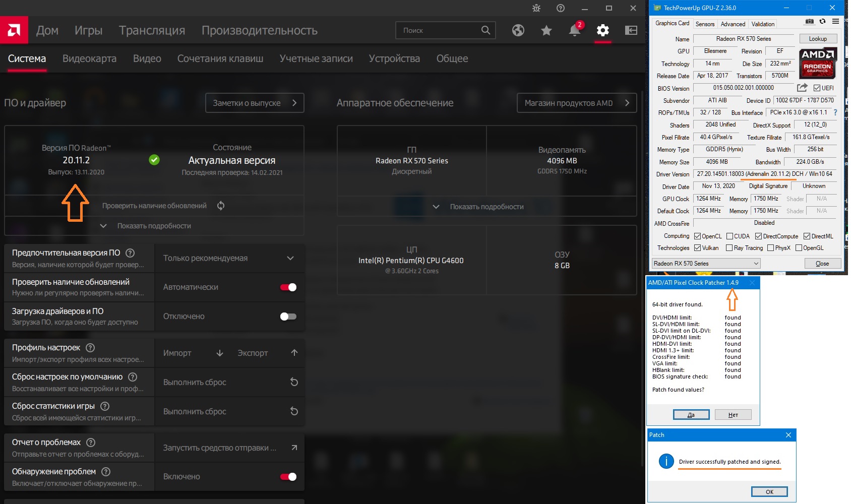Click the Lookup button in GPU-Z
The width and height of the screenshot is (851, 504).
coord(818,39)
